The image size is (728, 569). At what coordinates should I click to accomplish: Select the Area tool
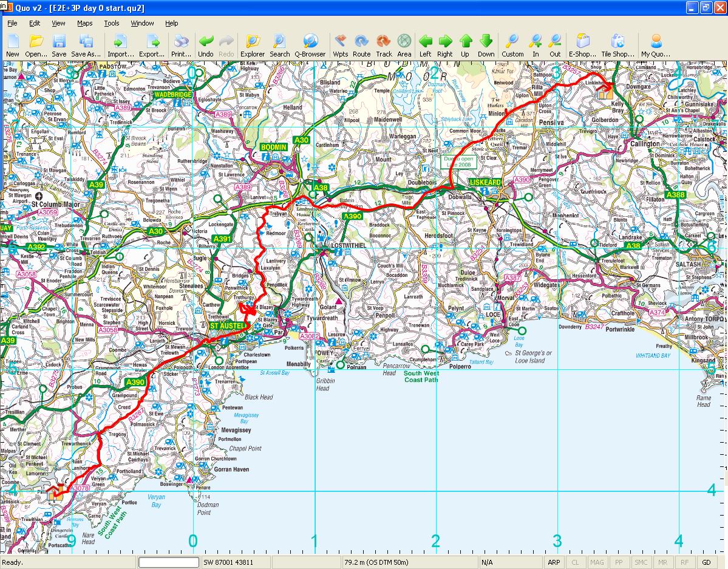(x=404, y=46)
